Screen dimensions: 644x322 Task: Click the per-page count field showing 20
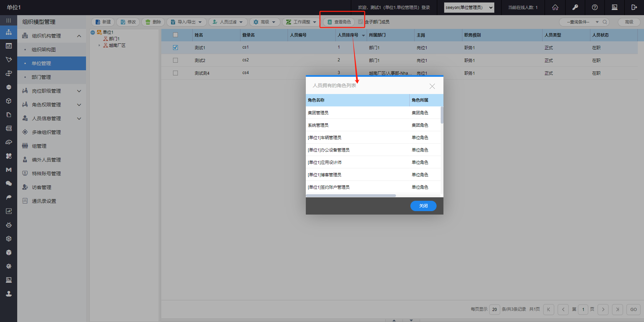coord(494,310)
